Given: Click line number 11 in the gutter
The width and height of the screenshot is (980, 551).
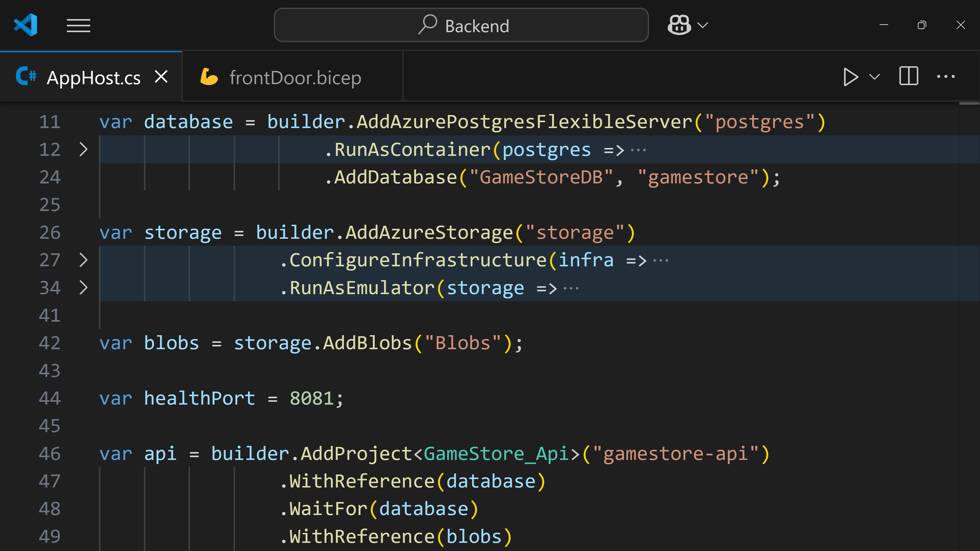Looking at the screenshot, I should pos(50,122).
